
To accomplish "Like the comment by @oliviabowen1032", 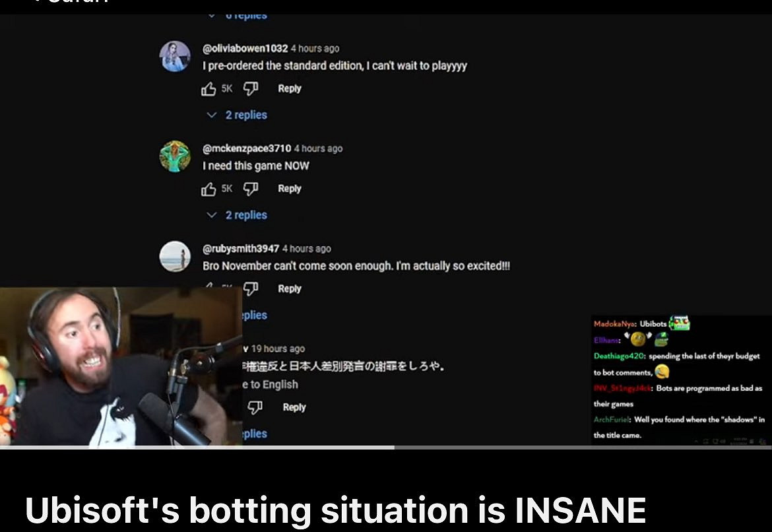I will (209, 89).
